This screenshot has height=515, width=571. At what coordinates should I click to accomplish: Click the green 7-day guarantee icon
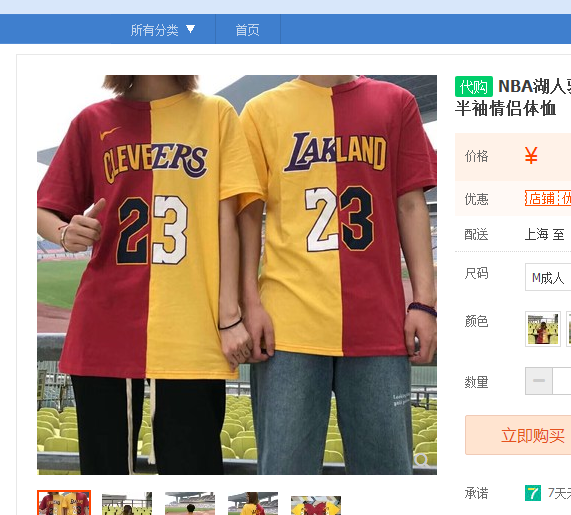[532, 493]
